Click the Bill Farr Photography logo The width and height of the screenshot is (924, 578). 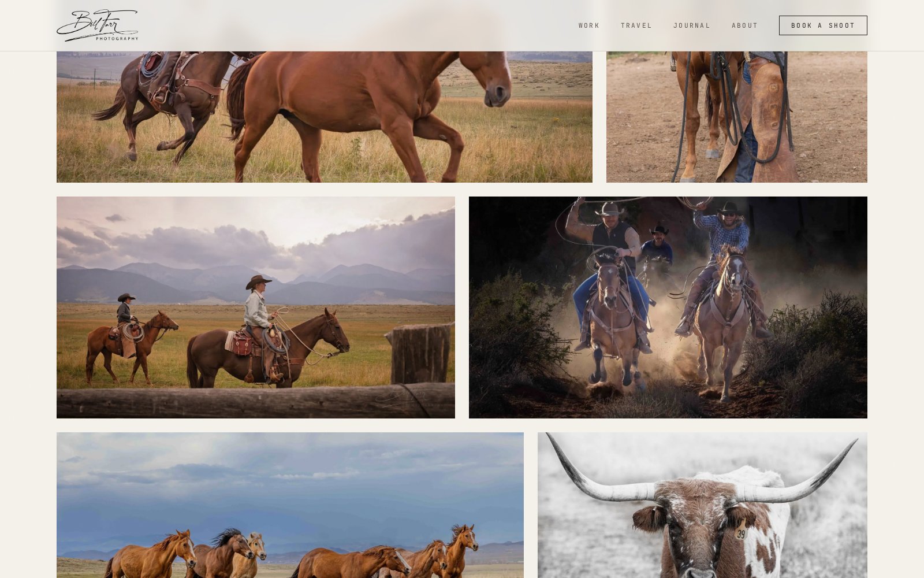tap(97, 25)
